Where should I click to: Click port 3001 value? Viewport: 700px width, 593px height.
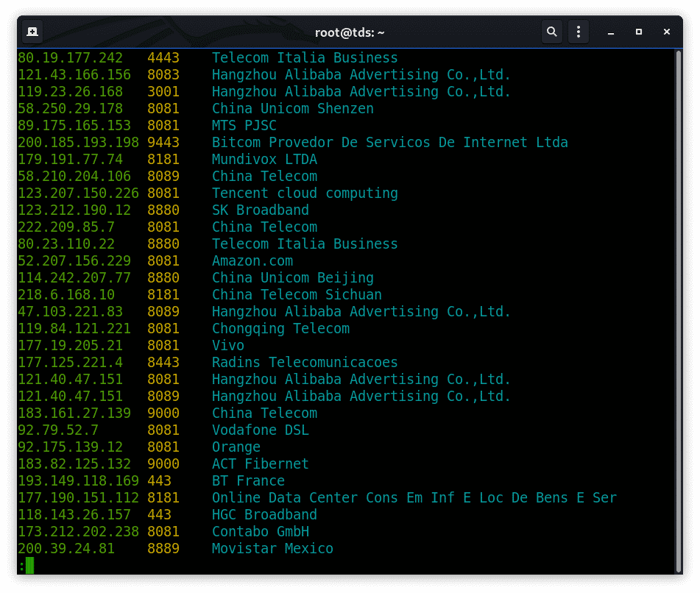click(x=163, y=92)
